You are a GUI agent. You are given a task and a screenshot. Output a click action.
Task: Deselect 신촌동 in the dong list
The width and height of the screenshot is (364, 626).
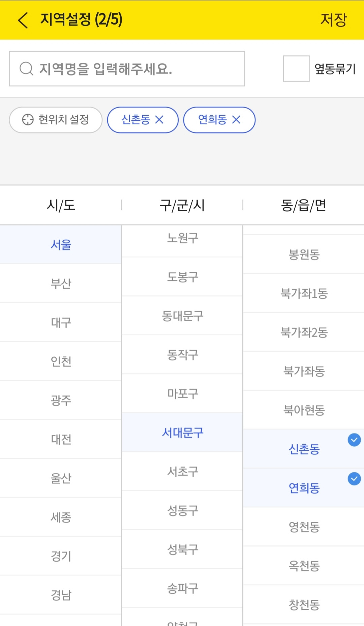click(304, 449)
